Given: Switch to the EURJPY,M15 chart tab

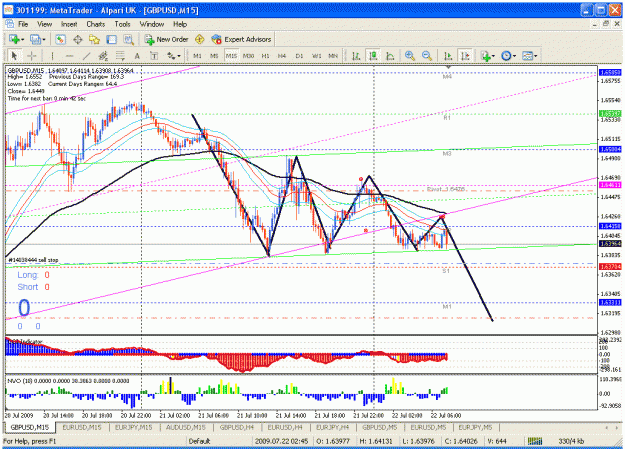Looking at the screenshot, I should coord(133,427).
